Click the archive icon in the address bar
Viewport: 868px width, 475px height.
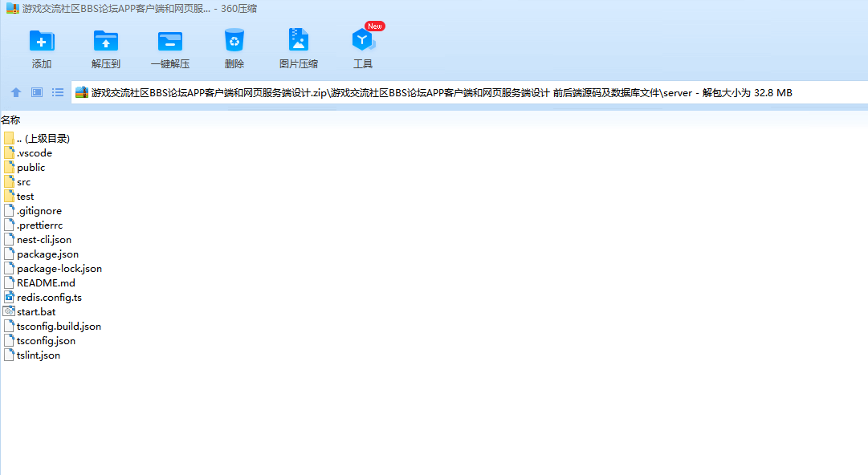(82, 92)
